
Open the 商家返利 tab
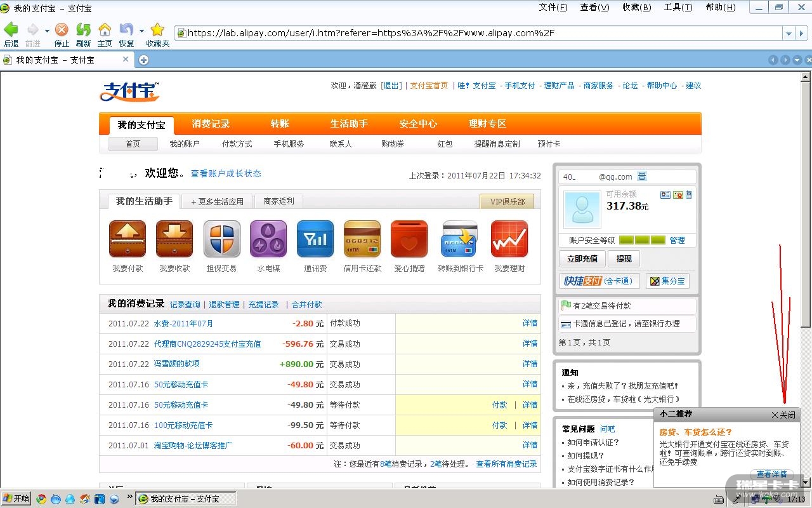coord(278,201)
